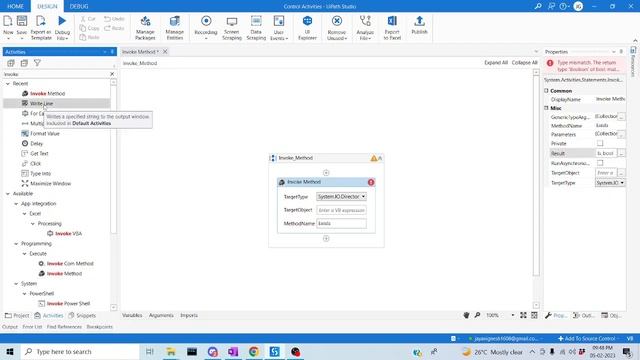This screenshot has height=360, width=640.
Task: Collapse Programming node
Action: (16, 244)
